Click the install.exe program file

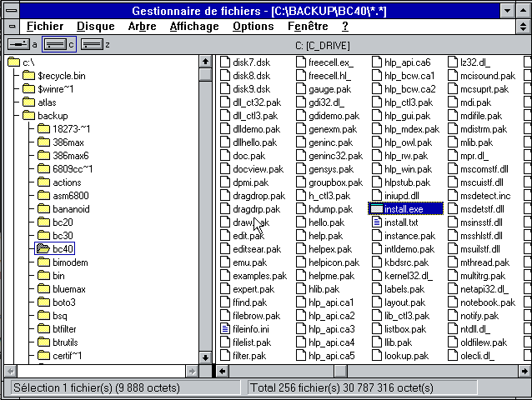coord(404,208)
